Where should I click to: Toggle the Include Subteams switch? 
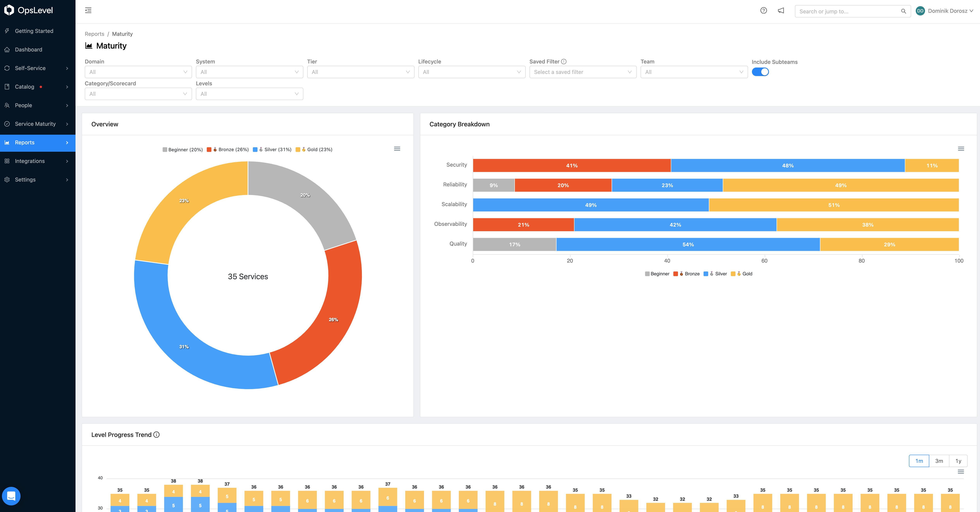click(760, 72)
